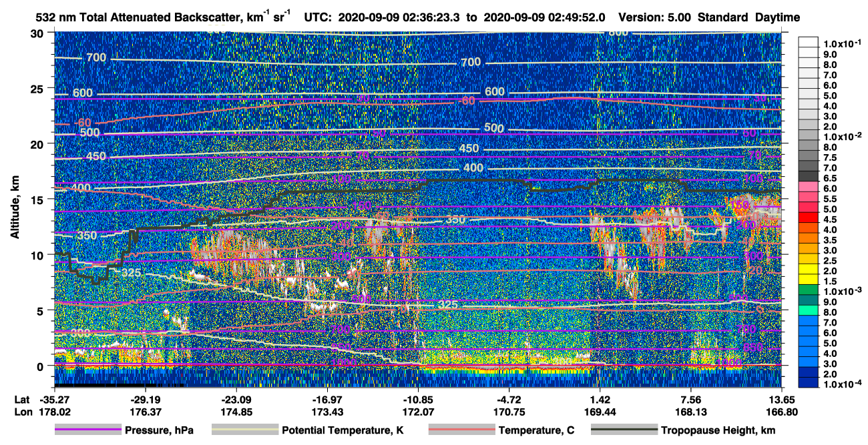
Task: Click the colorbar label "1.0x10⁻⁴"
Action: click(843, 384)
